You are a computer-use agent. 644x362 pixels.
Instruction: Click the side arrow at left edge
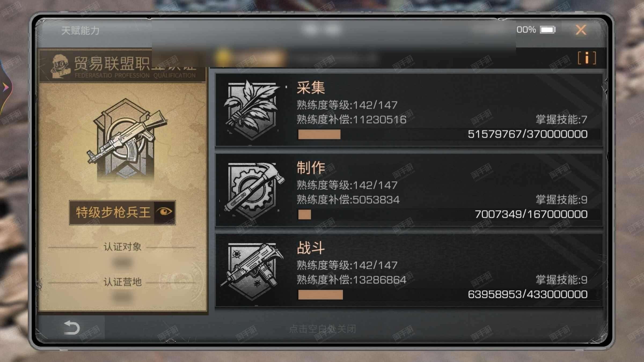pyautogui.click(x=5, y=87)
